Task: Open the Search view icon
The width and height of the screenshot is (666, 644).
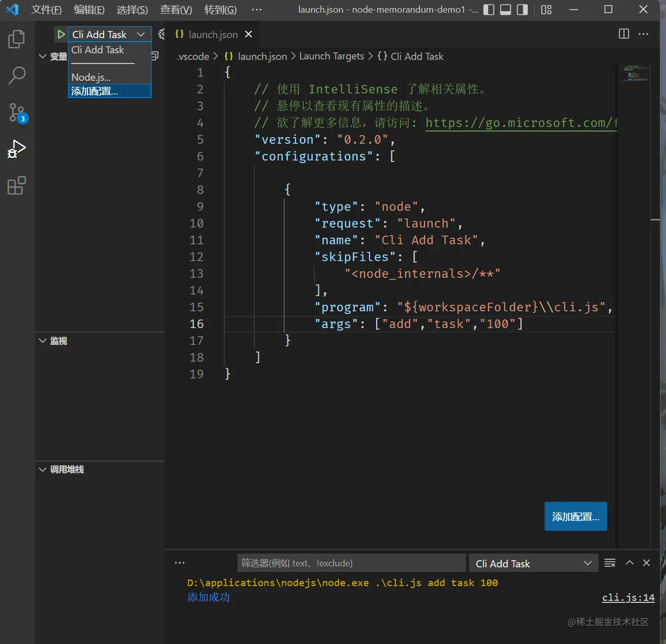Action: [17, 75]
